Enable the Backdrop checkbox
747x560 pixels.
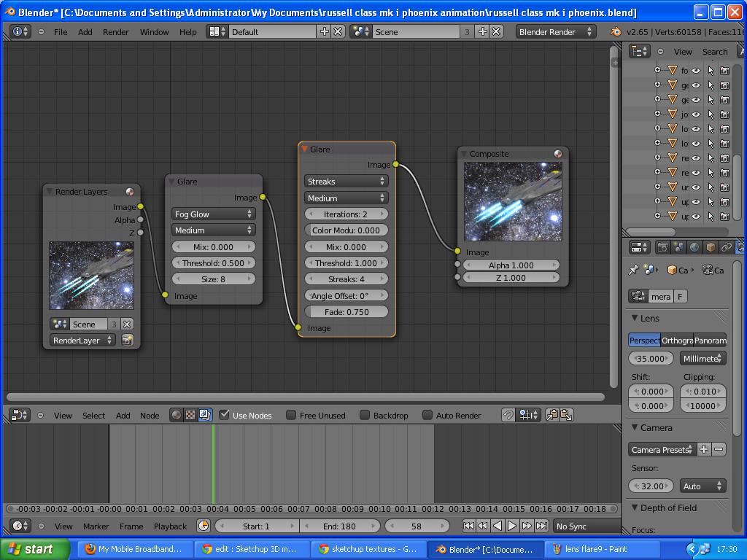tap(365, 415)
